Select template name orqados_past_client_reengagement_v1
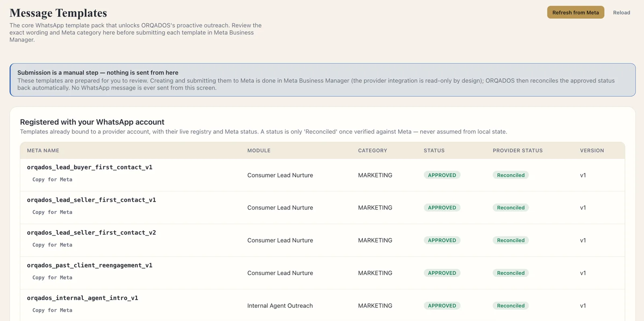The width and height of the screenshot is (644, 321). coord(90,265)
